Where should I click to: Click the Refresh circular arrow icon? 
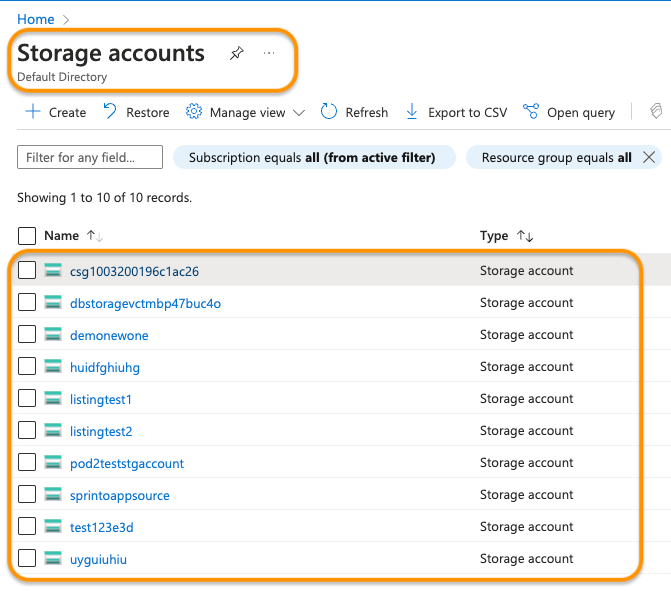(x=329, y=112)
